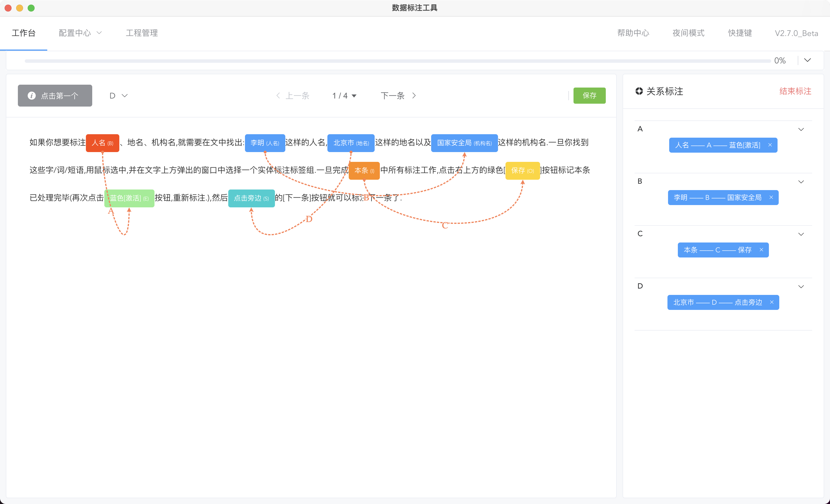Click the info icon beside 点击第一个
The width and height of the screenshot is (830, 504).
[x=32, y=96]
